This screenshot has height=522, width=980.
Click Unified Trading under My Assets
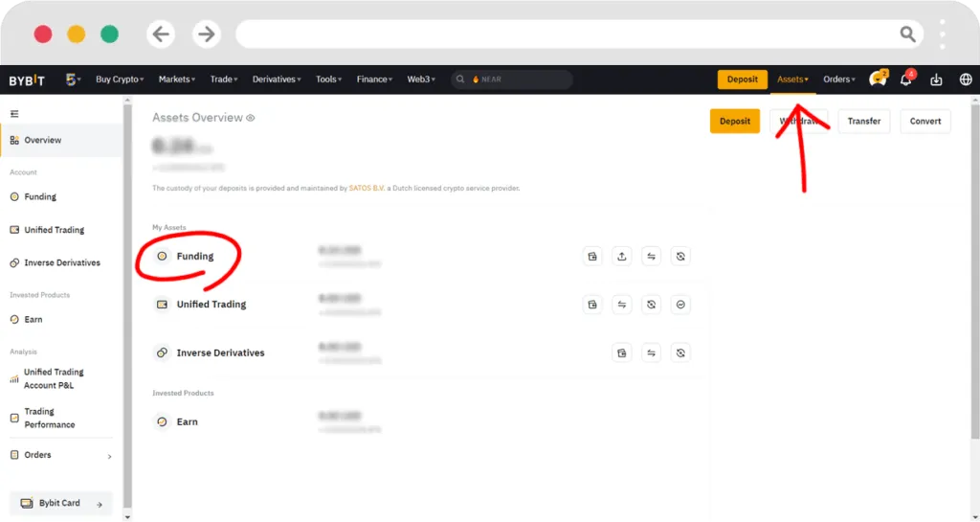click(x=212, y=305)
